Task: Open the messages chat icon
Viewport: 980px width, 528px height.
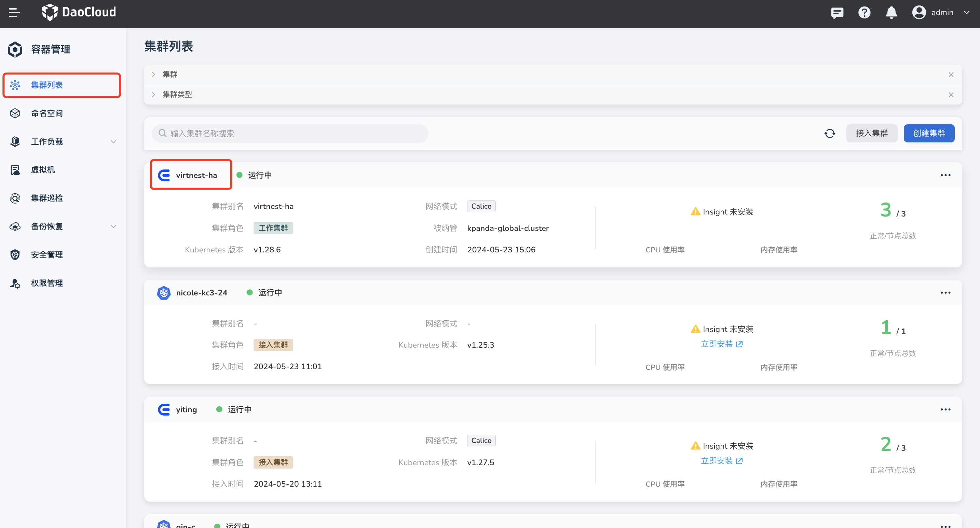Action: (x=837, y=13)
